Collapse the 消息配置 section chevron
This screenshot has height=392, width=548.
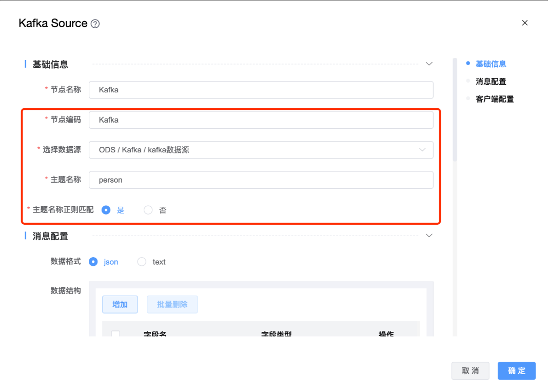[x=429, y=236]
